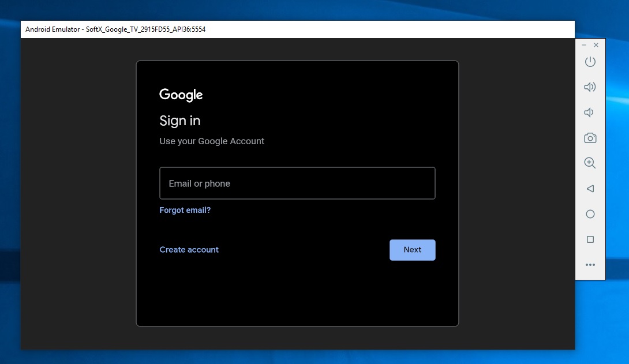Image resolution: width=629 pixels, height=364 pixels.
Task: Close the emulator side toolbar
Action: coord(596,45)
